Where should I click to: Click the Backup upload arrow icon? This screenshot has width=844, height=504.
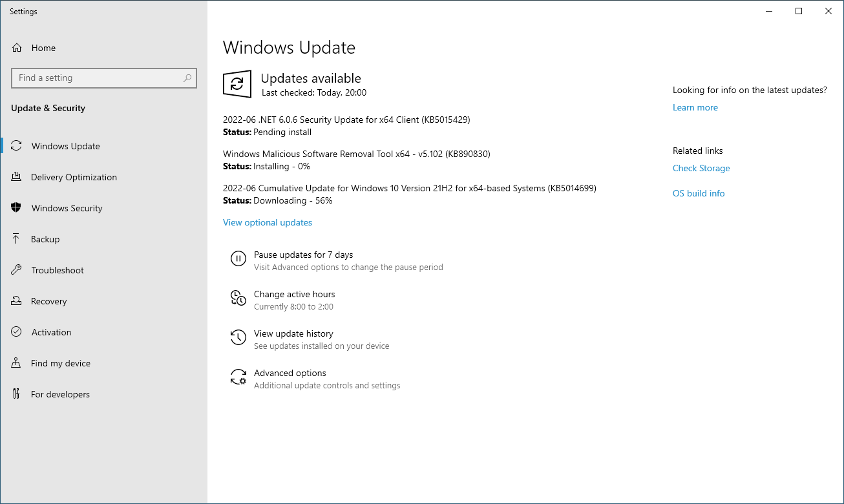pos(17,239)
